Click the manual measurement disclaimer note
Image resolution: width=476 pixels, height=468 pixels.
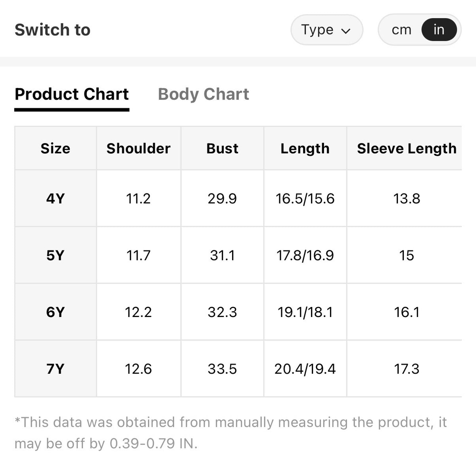click(x=230, y=433)
